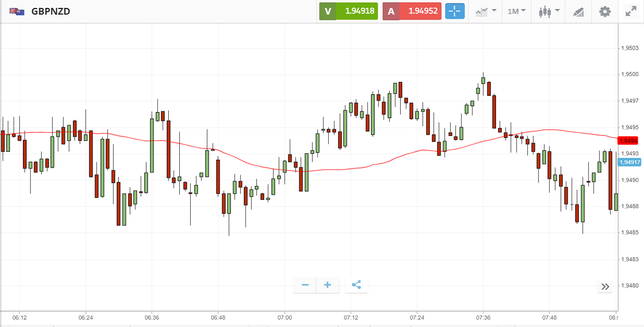
Task: Toggle the crosshair cursor button
Action: coord(455,11)
